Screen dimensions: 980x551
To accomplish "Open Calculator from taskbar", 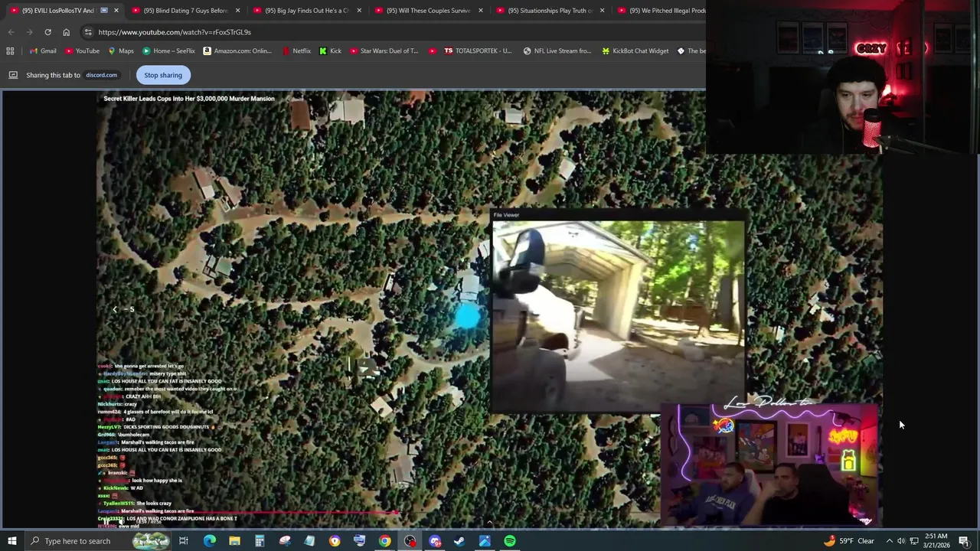I will [260, 541].
